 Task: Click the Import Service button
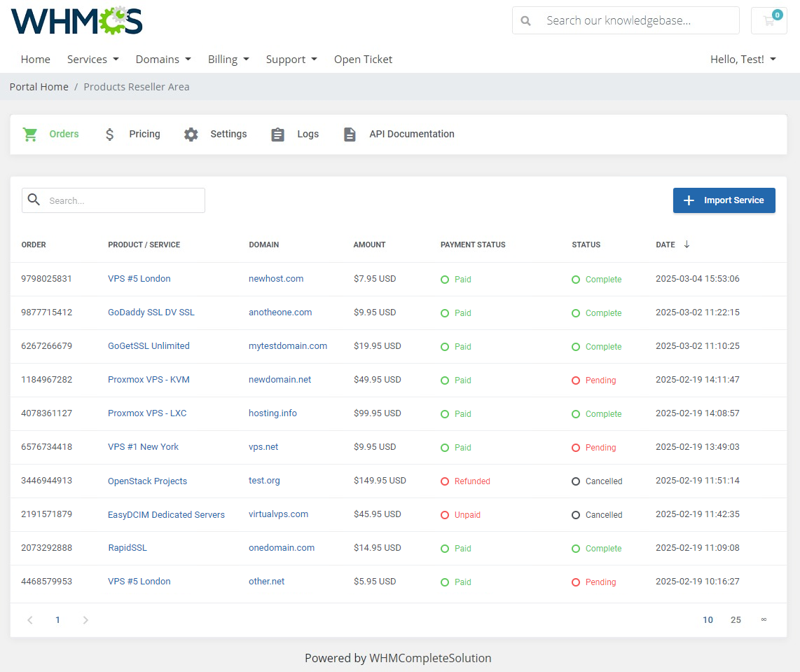tap(724, 200)
